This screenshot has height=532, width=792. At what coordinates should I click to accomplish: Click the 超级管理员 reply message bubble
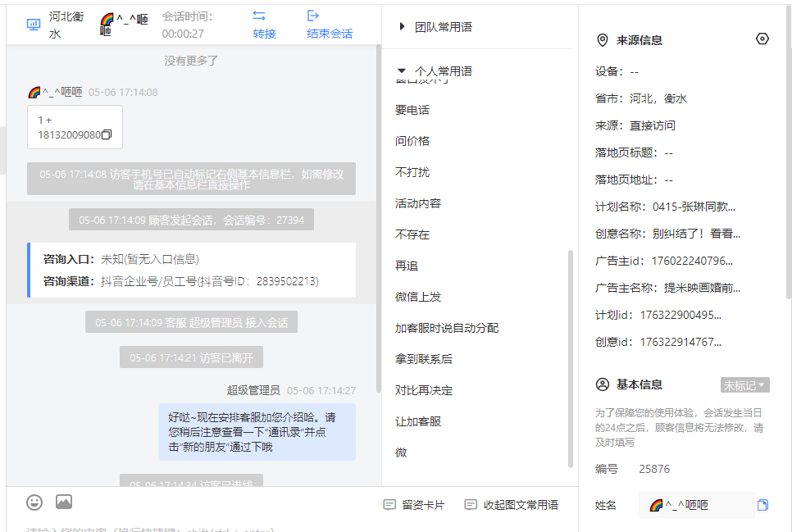257,432
